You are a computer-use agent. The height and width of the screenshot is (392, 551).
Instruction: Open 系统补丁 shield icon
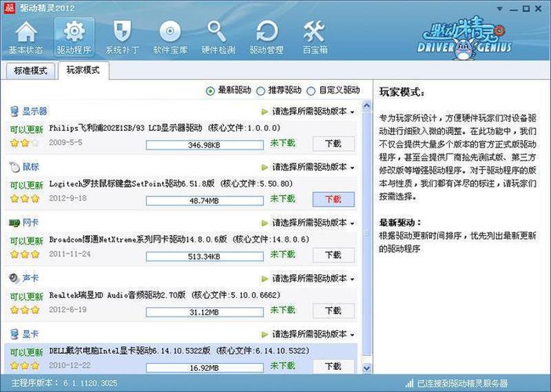pyautogui.click(x=123, y=38)
